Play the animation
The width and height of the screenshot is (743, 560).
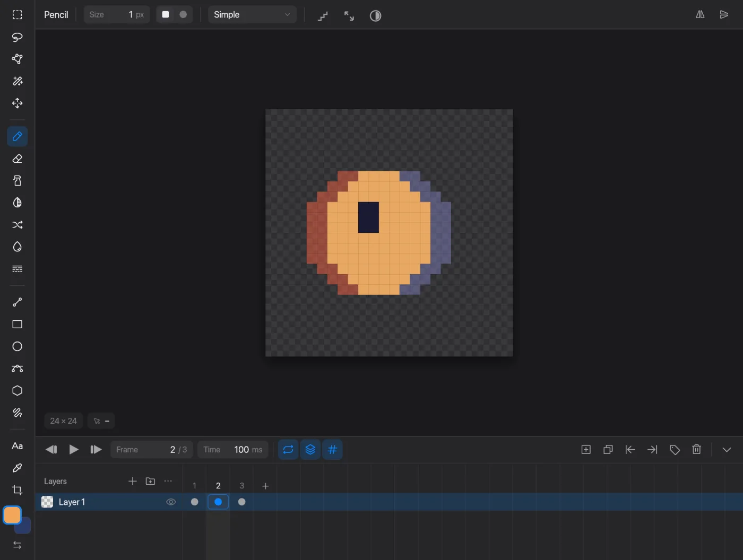74,450
